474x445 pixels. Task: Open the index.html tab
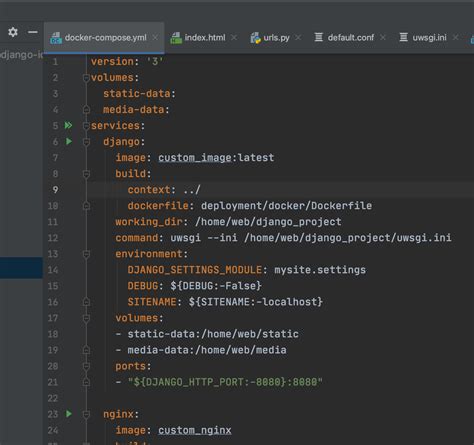click(205, 38)
